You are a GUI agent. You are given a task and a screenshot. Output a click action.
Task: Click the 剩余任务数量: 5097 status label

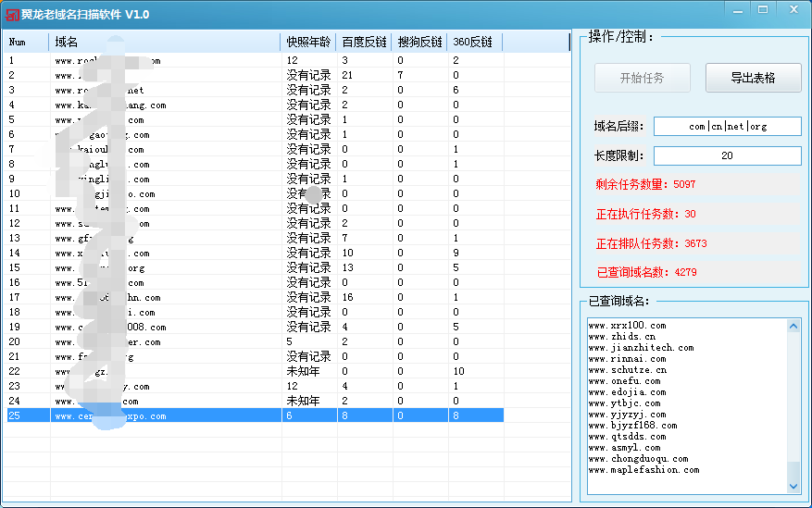[645, 184]
